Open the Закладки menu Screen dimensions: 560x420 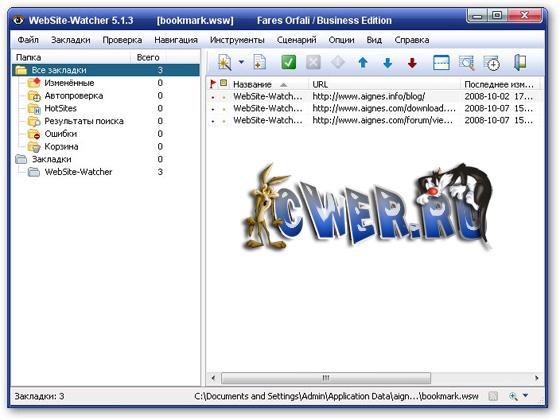coord(71,40)
